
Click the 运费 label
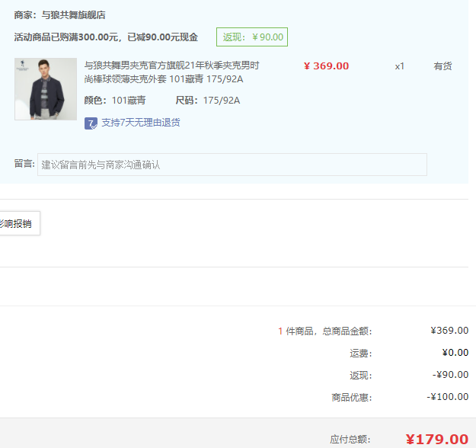pos(361,354)
